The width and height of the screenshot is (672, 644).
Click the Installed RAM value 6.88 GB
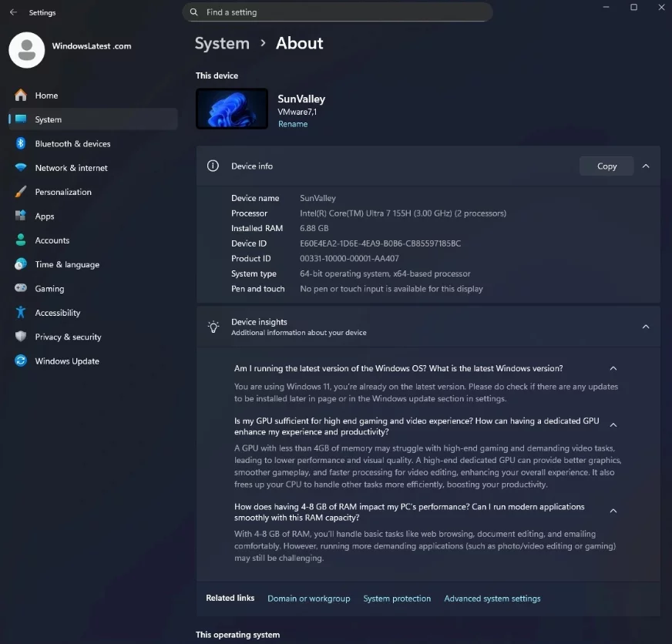[x=314, y=228]
